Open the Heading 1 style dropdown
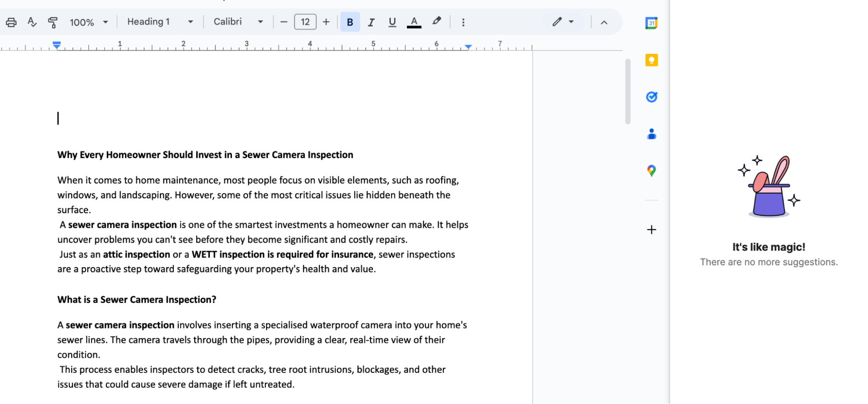The image size is (868, 404). (x=160, y=22)
